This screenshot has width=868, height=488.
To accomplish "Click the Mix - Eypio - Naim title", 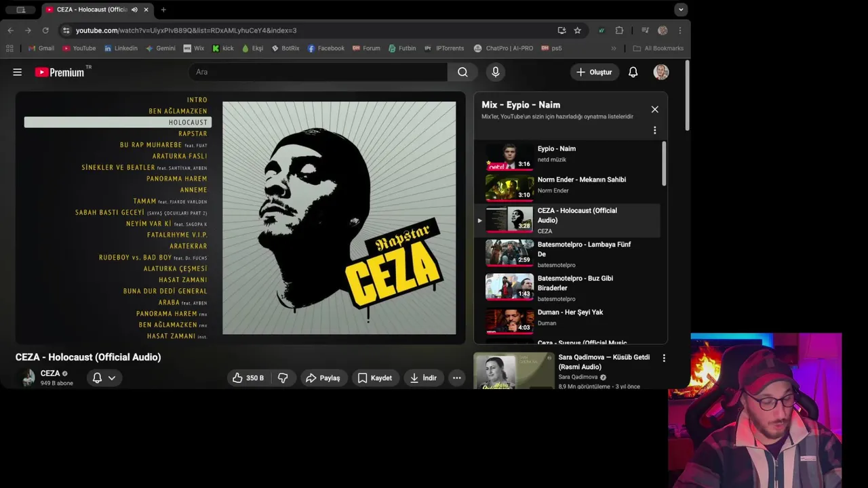I will (521, 105).
